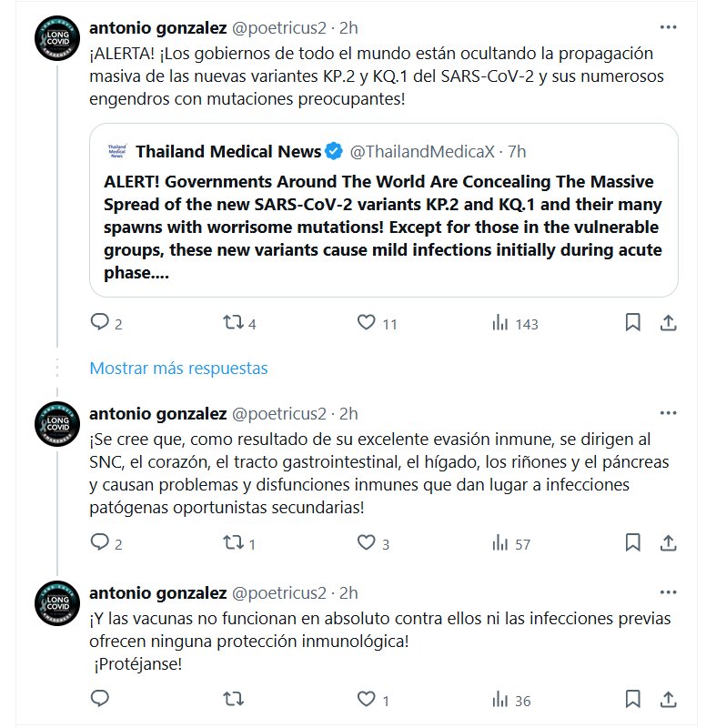Reply to the first ALERTA tweet
The height and width of the screenshot is (728, 706).
100,322
